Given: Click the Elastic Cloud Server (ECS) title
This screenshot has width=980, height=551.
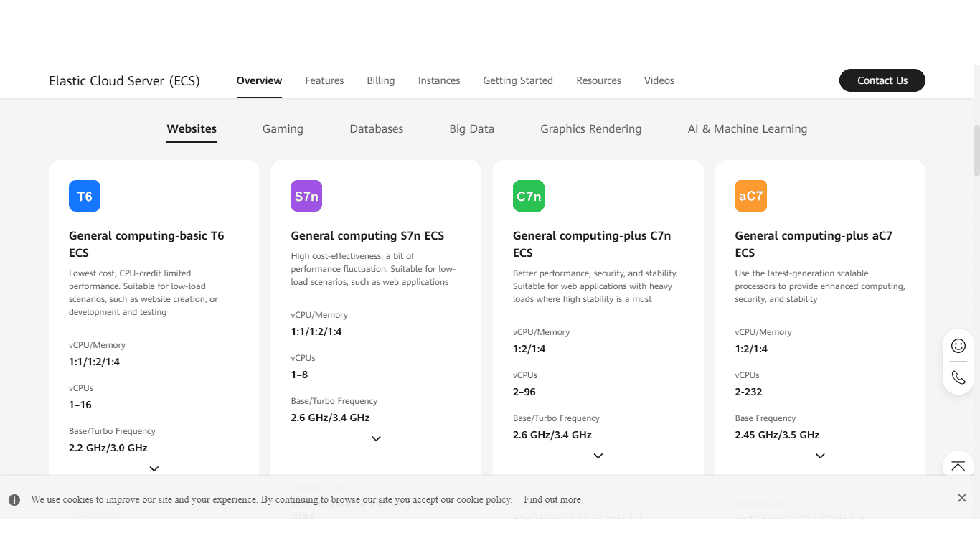Looking at the screenshot, I should (124, 80).
